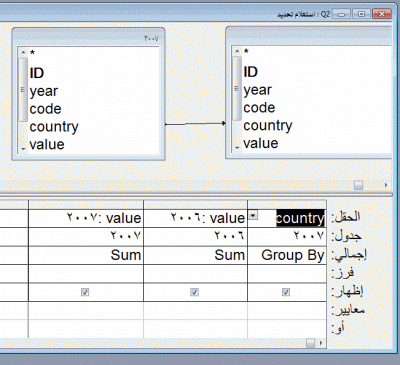Click right table's scroll up arrow

tap(237, 51)
